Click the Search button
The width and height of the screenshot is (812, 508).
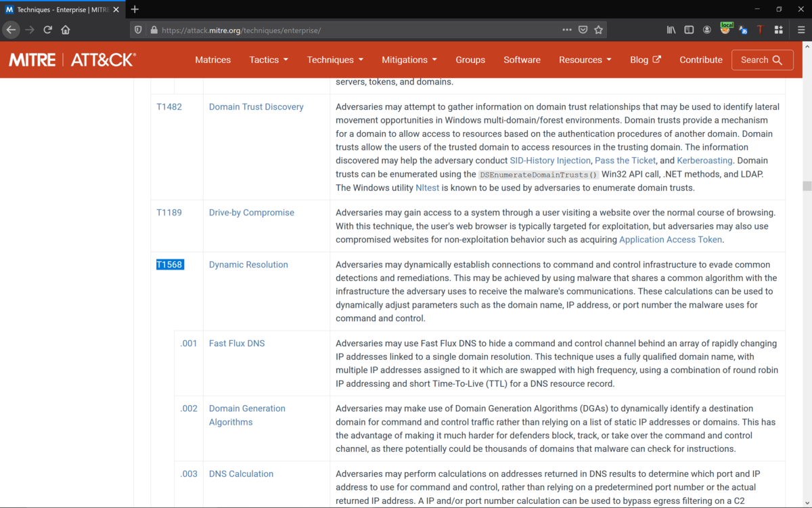tap(762, 60)
